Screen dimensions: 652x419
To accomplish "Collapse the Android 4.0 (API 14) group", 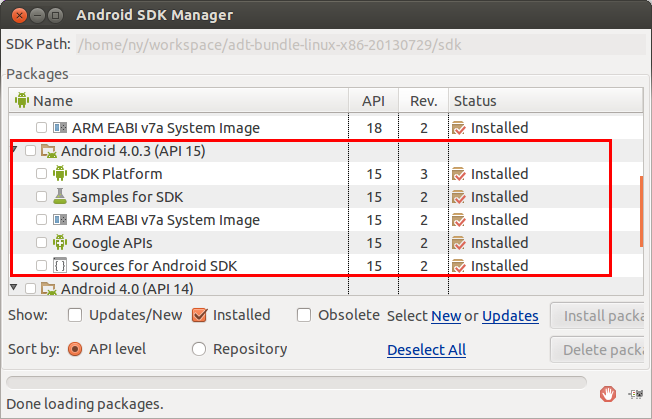I will click(x=14, y=288).
